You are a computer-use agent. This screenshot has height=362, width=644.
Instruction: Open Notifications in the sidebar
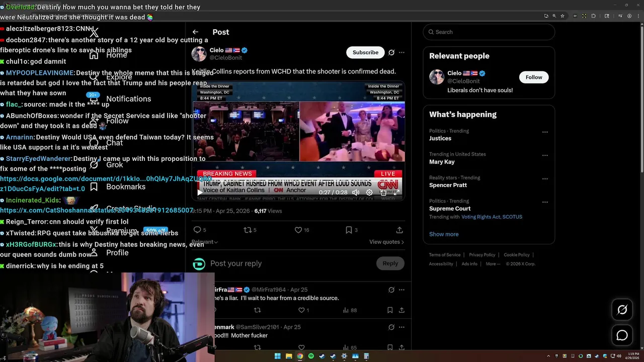pyautogui.click(x=120, y=99)
